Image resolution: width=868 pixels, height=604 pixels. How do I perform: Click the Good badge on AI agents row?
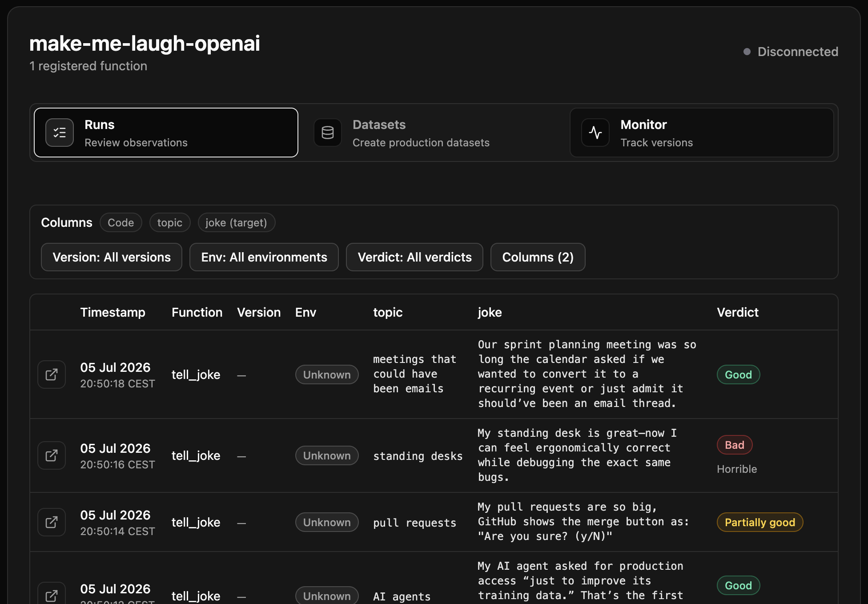(x=738, y=585)
